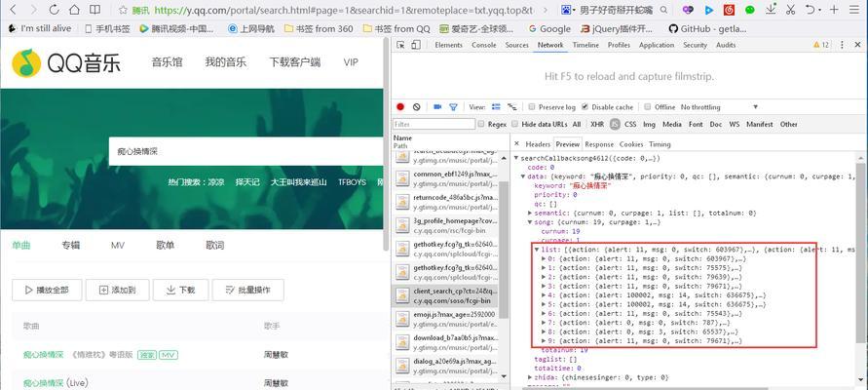This screenshot has width=868, height=390.
Task: Click the network Filter input field
Action: tap(434, 124)
